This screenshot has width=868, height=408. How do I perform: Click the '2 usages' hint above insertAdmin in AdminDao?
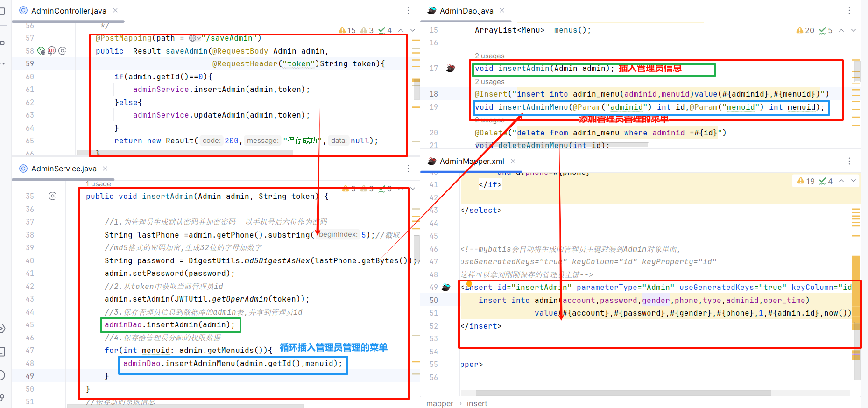click(x=489, y=56)
